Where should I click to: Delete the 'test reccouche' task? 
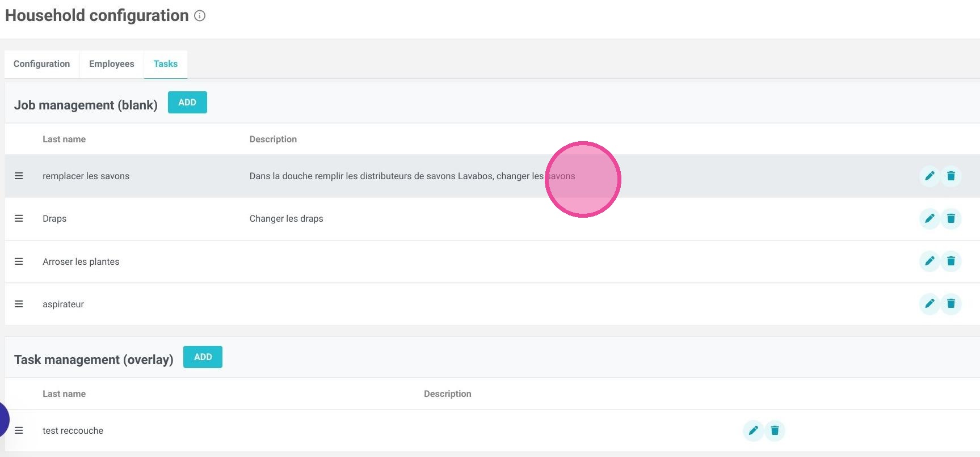(775, 430)
